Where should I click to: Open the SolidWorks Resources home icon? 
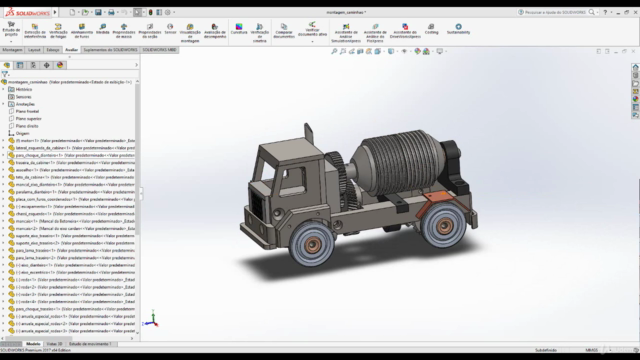[x=635, y=67]
